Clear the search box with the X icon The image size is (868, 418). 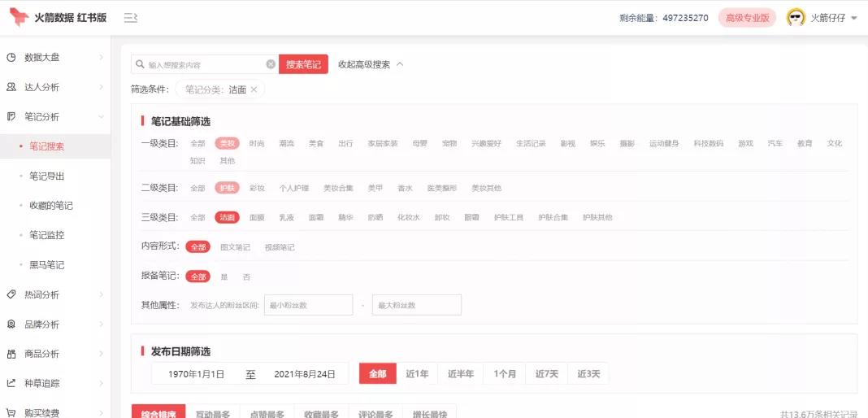(x=271, y=64)
